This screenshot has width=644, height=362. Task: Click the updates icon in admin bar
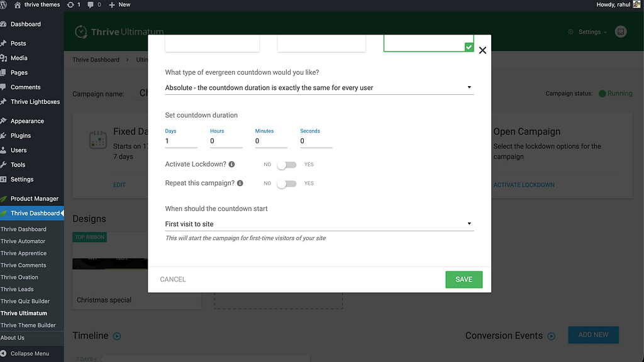point(70,4)
